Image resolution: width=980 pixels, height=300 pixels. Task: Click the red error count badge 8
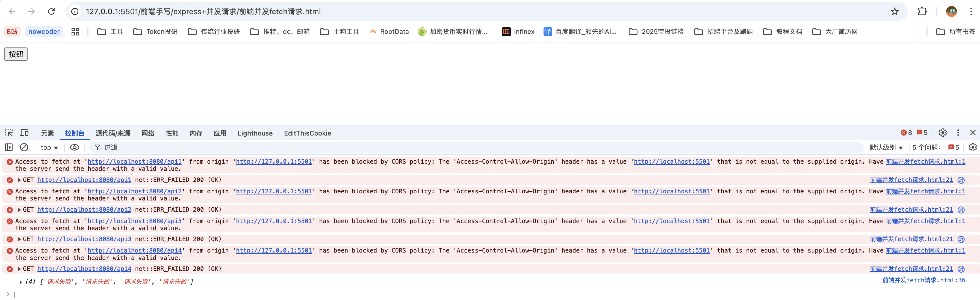906,133
